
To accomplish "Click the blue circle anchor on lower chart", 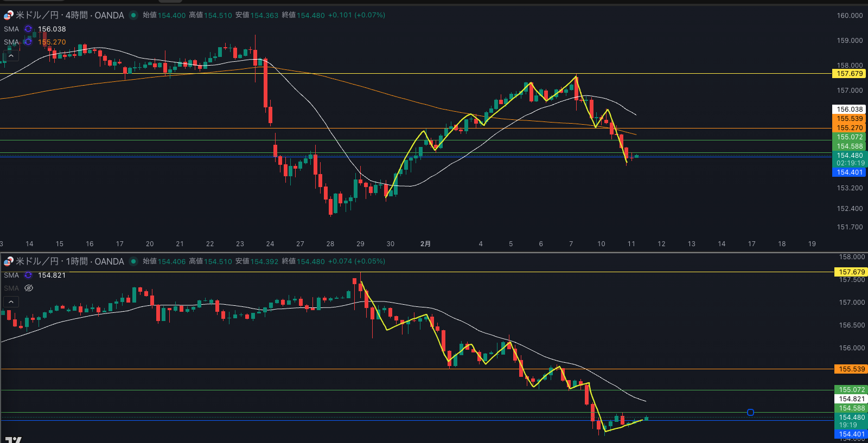I will point(750,413).
